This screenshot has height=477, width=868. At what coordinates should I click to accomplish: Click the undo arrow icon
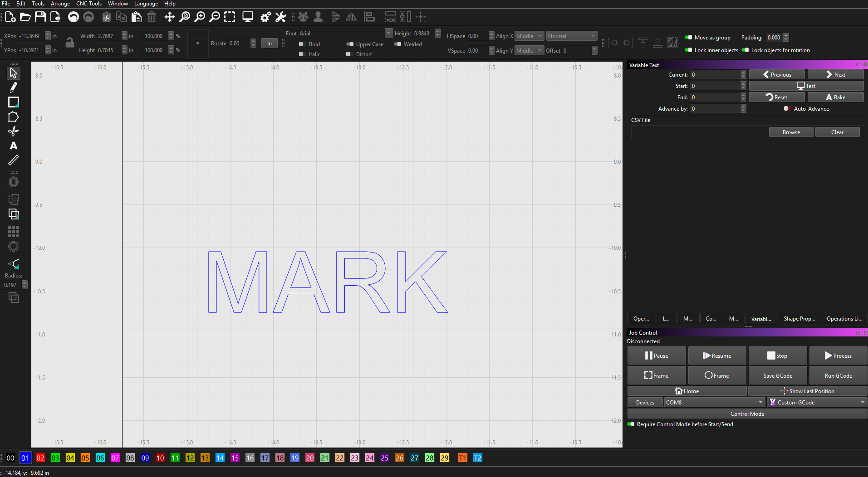73,17
